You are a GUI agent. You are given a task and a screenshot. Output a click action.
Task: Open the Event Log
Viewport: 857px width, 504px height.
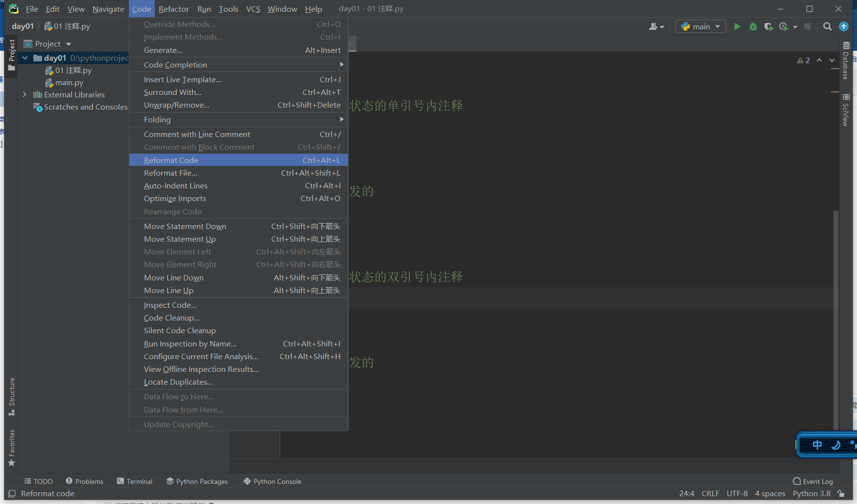813,481
